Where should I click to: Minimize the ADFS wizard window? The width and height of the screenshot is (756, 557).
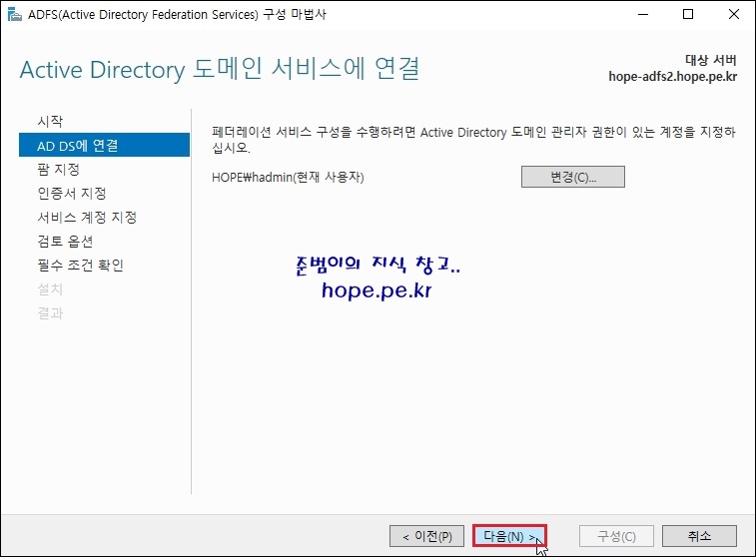tap(643, 14)
